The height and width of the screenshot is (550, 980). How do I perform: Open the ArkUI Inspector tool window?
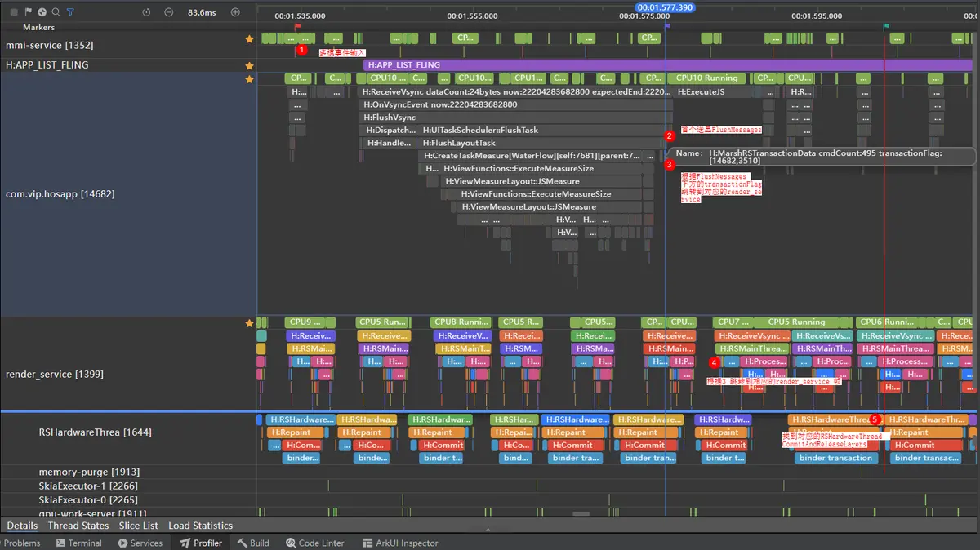click(400, 543)
